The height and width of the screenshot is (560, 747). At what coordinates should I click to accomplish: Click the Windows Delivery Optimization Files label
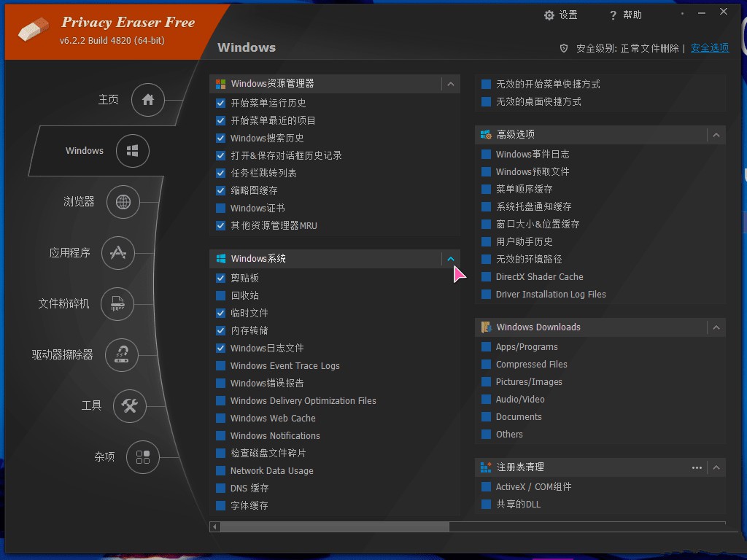[303, 401]
